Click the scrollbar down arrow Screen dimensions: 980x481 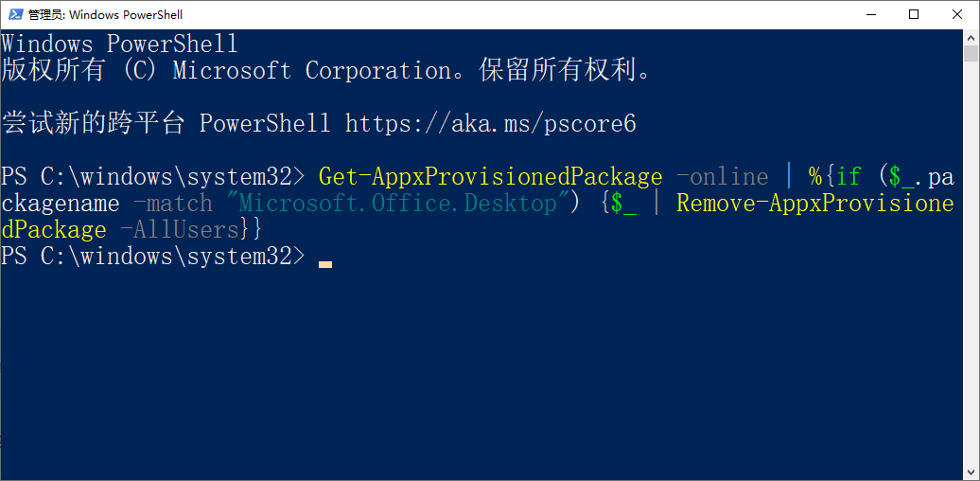(971, 472)
